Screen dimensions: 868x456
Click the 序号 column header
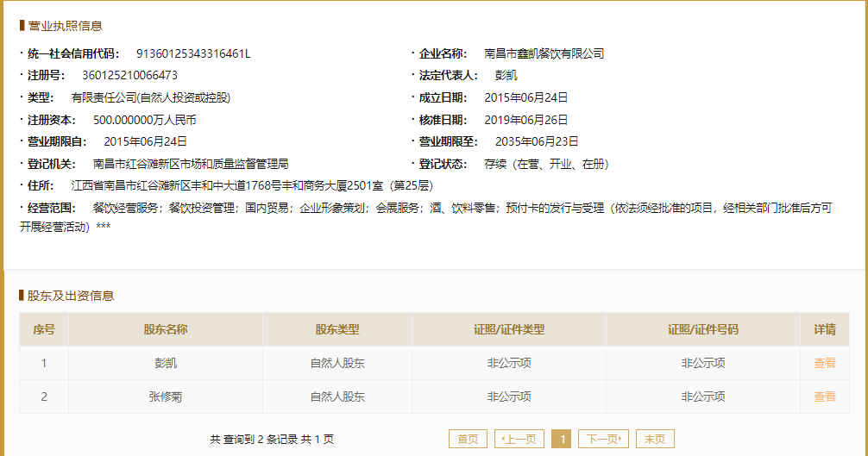pos(44,329)
